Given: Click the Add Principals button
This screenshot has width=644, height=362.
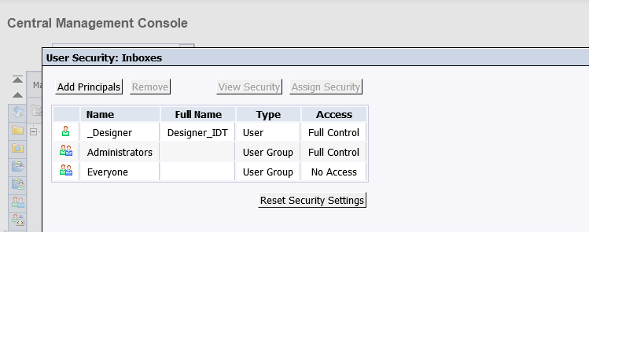Looking at the screenshot, I should [89, 87].
